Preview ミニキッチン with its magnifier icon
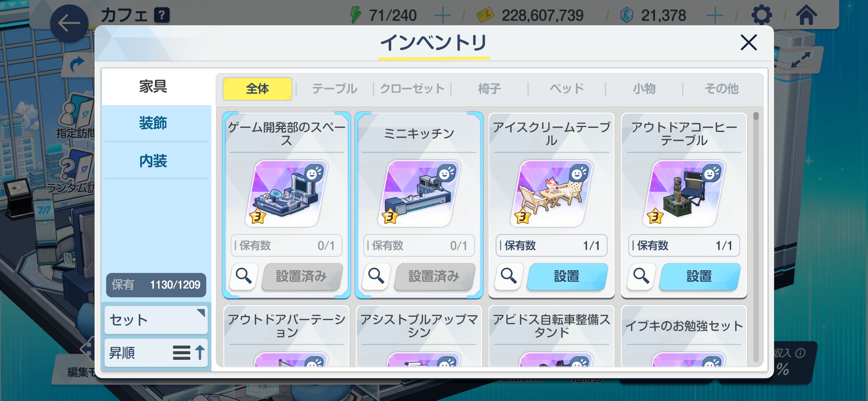Screen dimensions: 868x401 pos(376,276)
